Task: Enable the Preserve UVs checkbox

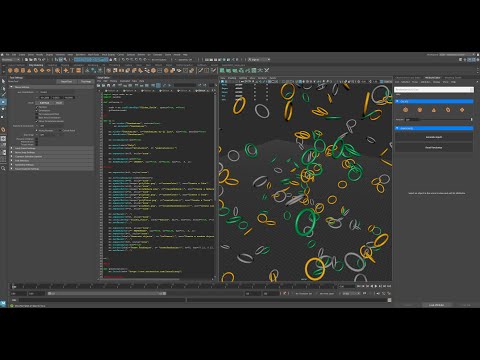Action: click(x=37, y=142)
